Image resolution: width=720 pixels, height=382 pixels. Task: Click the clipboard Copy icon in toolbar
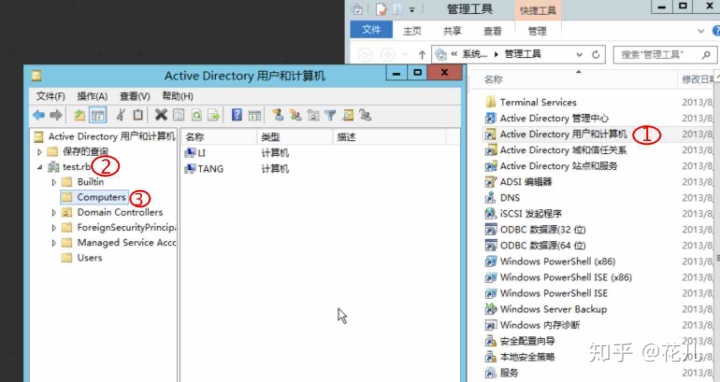pyautogui.click(x=138, y=115)
